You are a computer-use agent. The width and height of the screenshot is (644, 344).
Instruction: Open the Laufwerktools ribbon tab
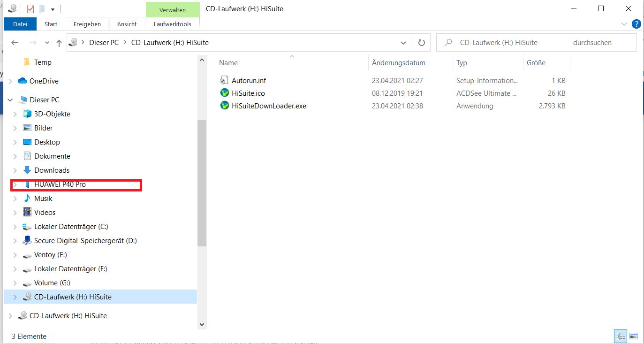click(173, 24)
